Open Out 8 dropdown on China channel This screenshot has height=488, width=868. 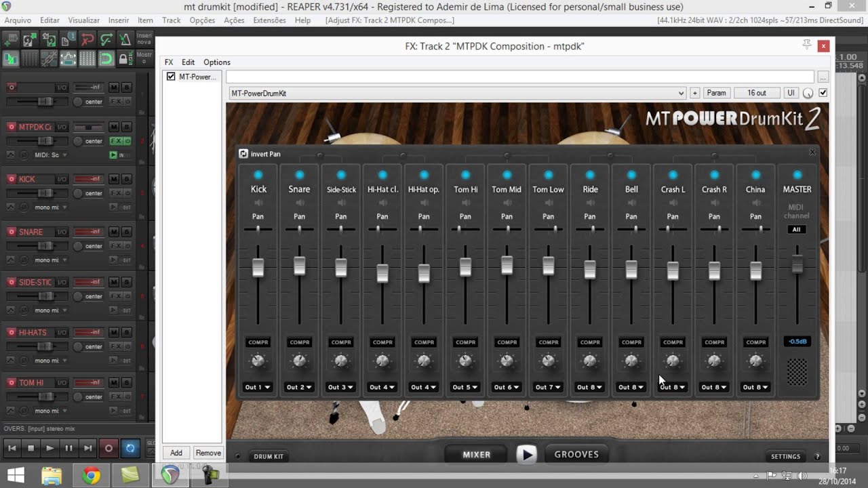pos(755,387)
